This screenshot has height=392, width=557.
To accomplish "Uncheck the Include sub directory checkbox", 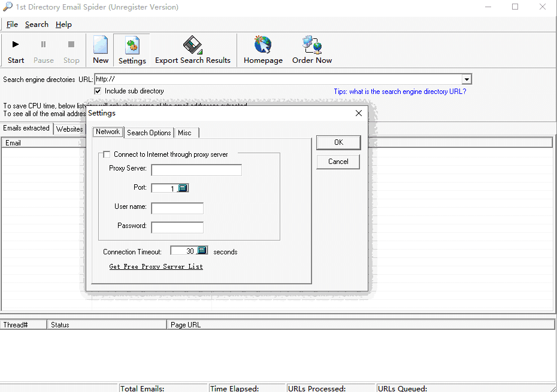I will [98, 91].
